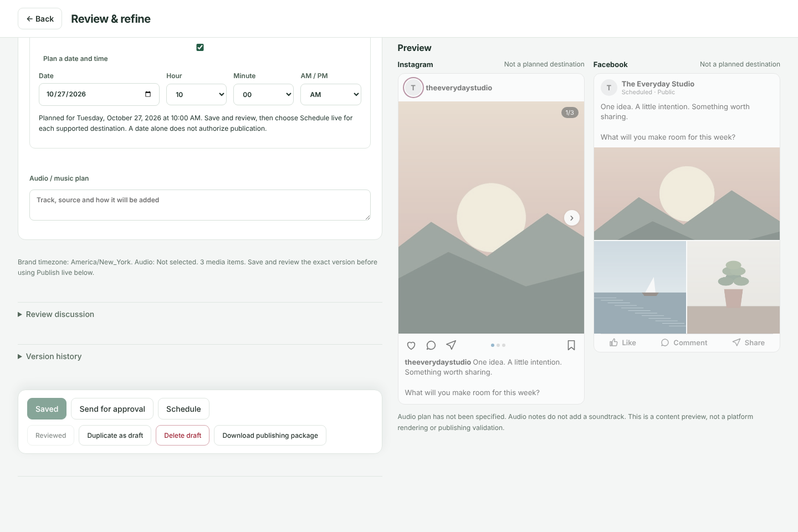Click the Reviewed button

(51, 436)
